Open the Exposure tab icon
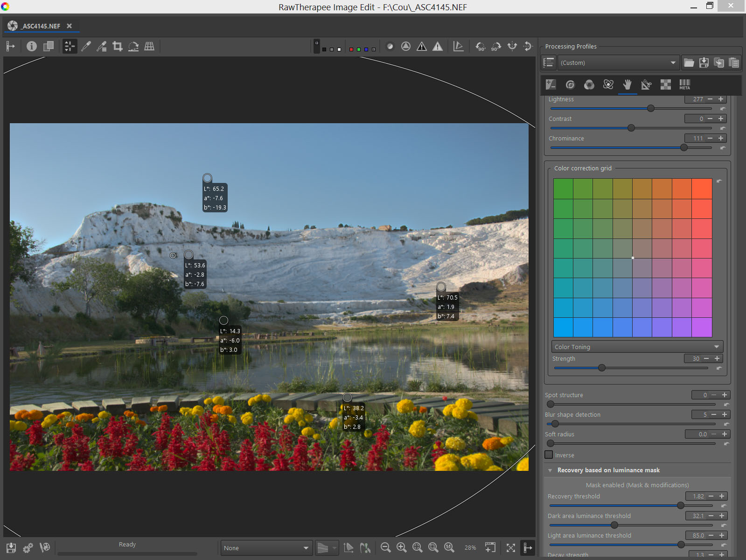The height and width of the screenshot is (560, 746). pos(551,84)
